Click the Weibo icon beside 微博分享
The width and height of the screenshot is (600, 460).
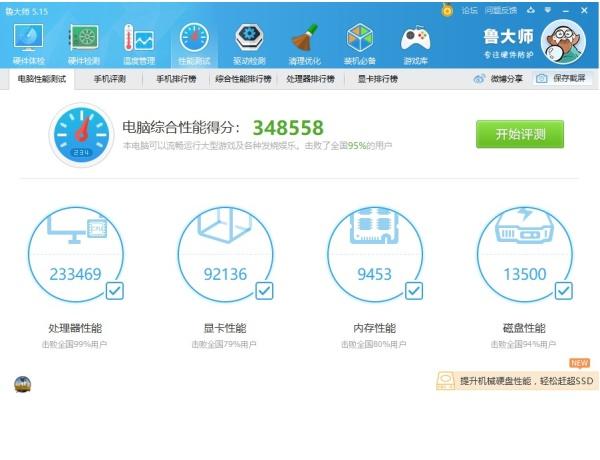[479, 79]
